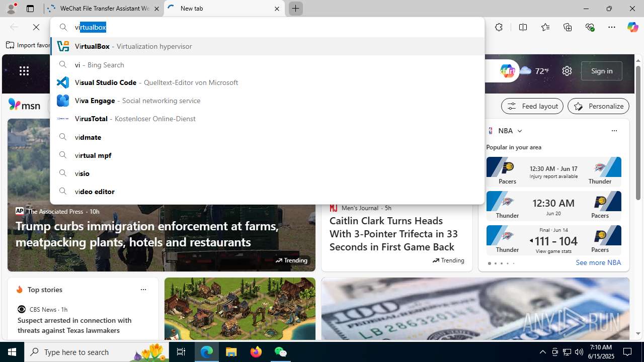The height and width of the screenshot is (362, 644).
Task: Choose the Viva Engage suggestion
Action: click(267, 101)
